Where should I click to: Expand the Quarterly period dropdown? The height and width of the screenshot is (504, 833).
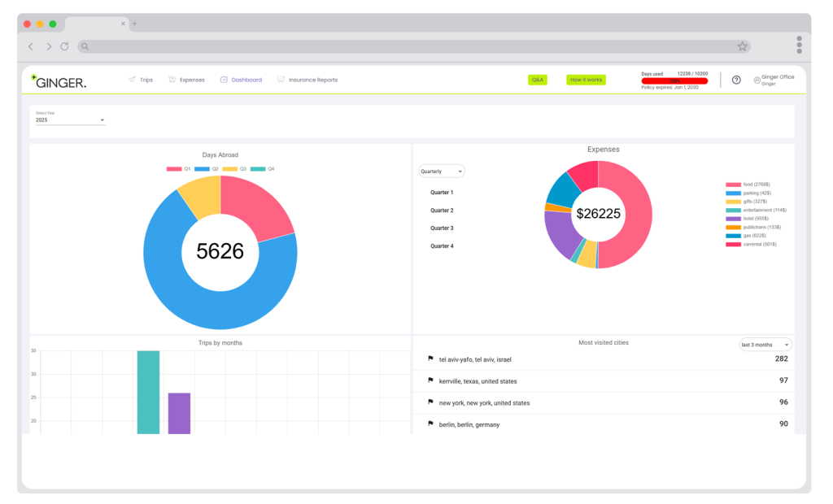click(442, 172)
